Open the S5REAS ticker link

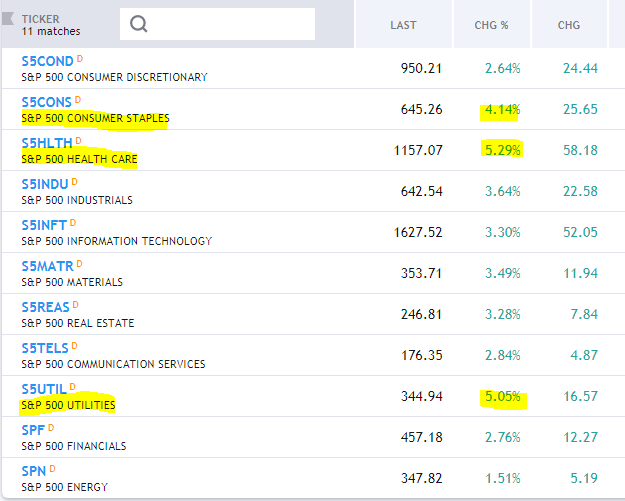46,307
